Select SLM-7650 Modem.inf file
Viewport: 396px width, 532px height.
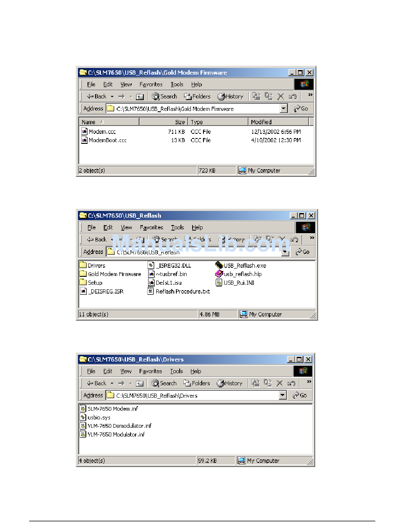(109, 409)
